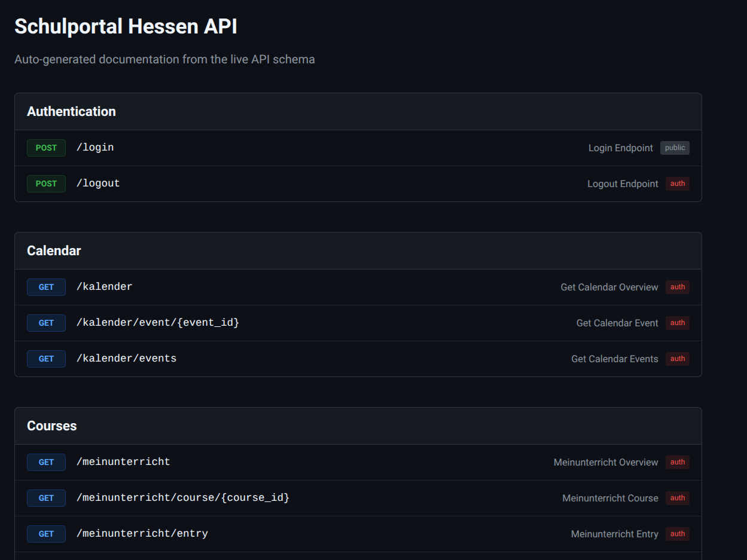Screen dimensions: 747x560
Task: Open the /kalender/event/{event_id} endpoint
Action: click(x=358, y=323)
